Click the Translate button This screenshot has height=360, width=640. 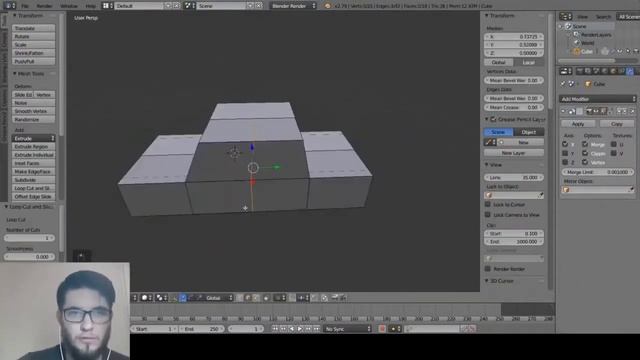[x=33, y=28]
